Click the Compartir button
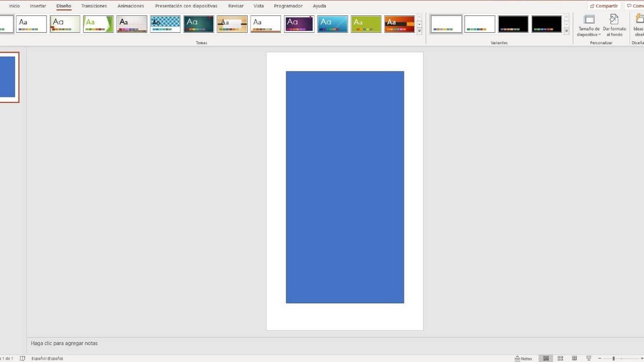Screen dimensions: 644x362 [x=604, y=6]
